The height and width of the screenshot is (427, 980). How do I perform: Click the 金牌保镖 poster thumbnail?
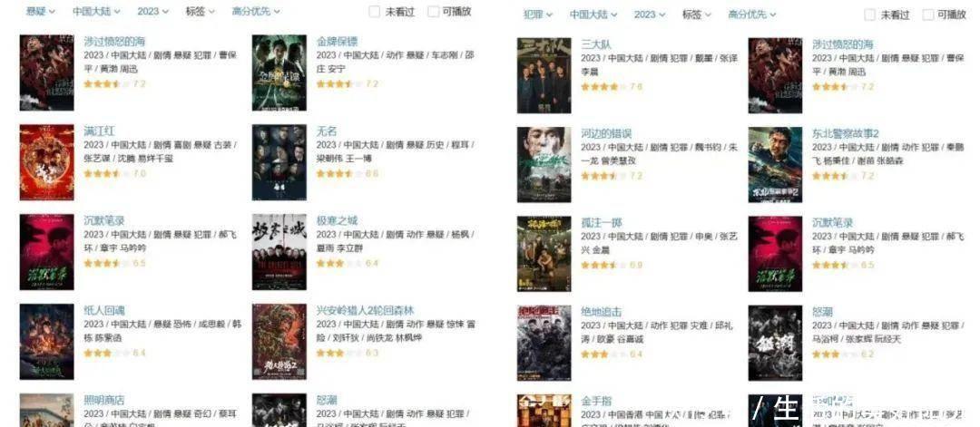pos(279,73)
